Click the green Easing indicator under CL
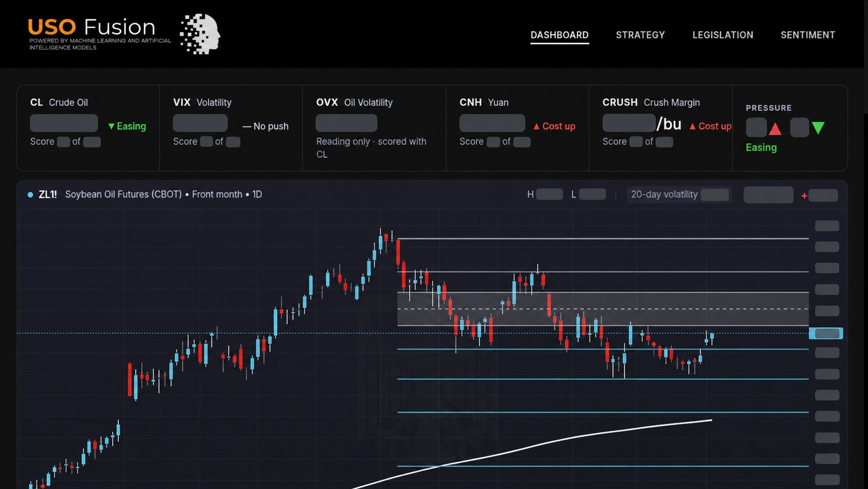Image resolution: width=868 pixels, height=489 pixels. pyautogui.click(x=127, y=126)
